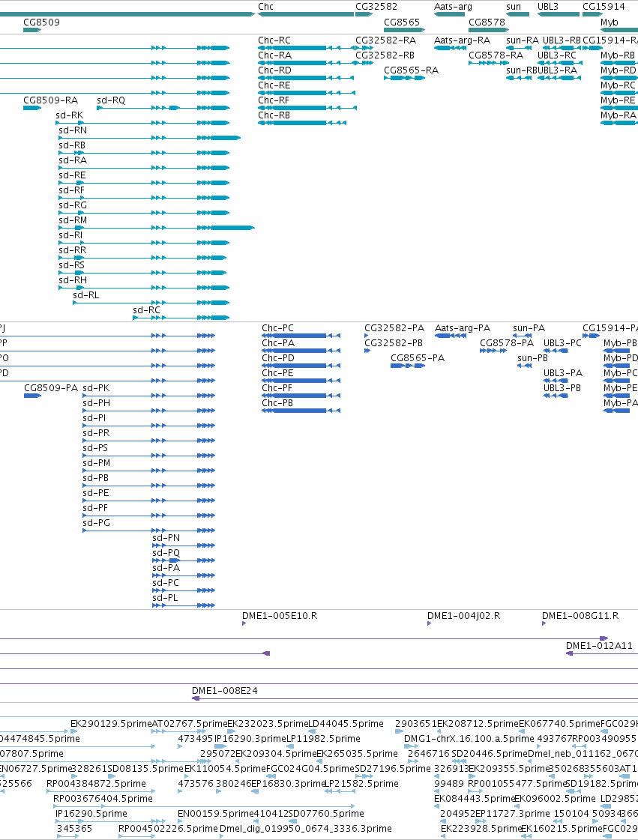This screenshot has height=840, width=638.
Task: Click the teal gene bar under CG8578
Action: tap(488, 29)
